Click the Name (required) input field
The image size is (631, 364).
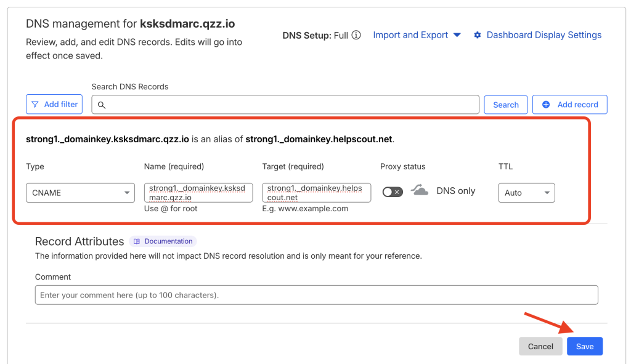198,193
